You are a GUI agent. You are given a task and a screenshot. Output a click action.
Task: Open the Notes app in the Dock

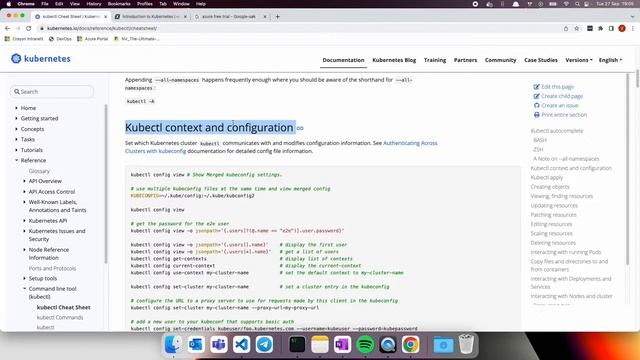tap(320, 344)
